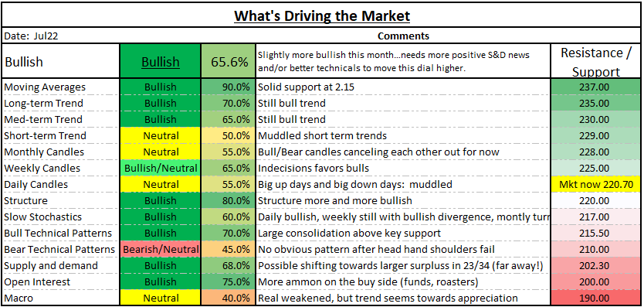Click the Bearish/Neutral rating cell
644x307 pixels.
tap(160, 249)
